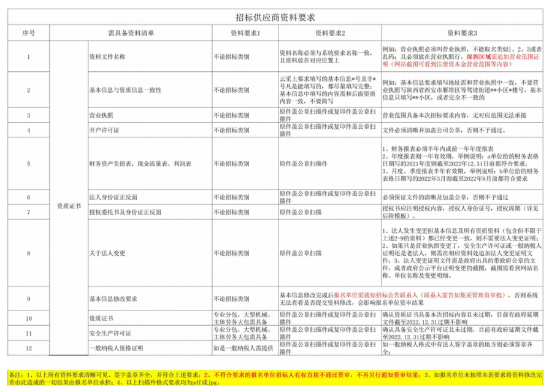Screen dimensions: 549x392
Task: Click 专业分包、大型机械 cell in 安全生产许可证 row
Action: tap(245, 333)
